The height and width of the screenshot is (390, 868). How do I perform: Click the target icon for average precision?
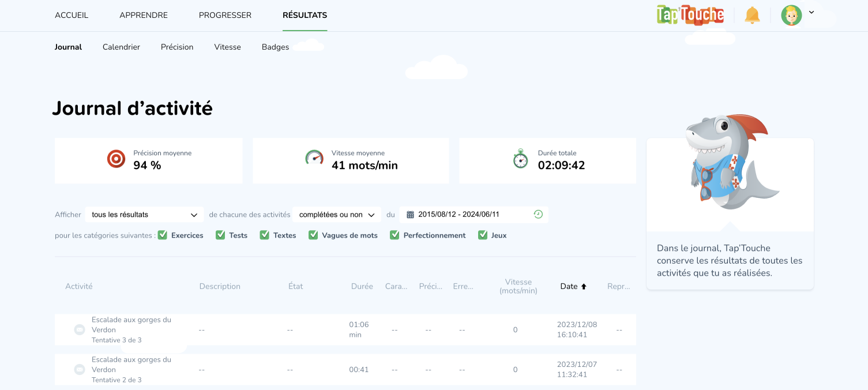[116, 159]
